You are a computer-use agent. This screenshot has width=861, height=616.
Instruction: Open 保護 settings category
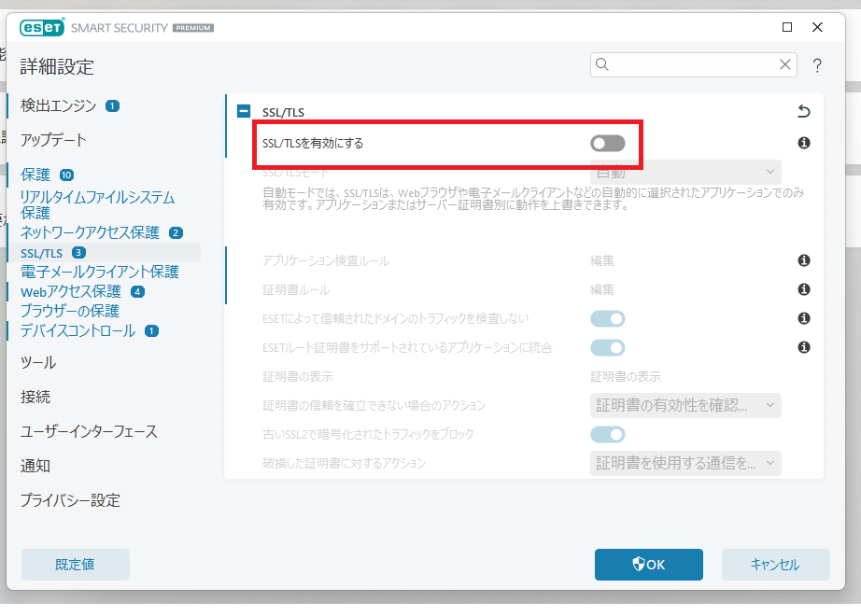35,175
